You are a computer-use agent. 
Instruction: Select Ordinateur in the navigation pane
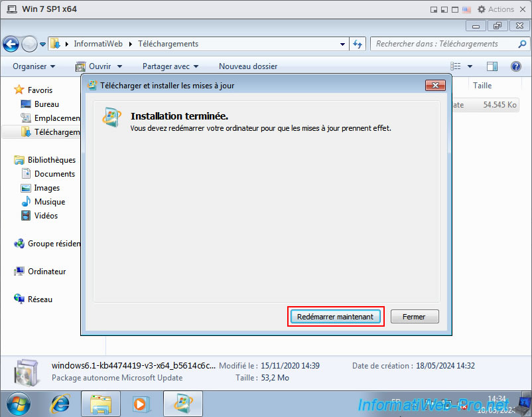(x=46, y=272)
